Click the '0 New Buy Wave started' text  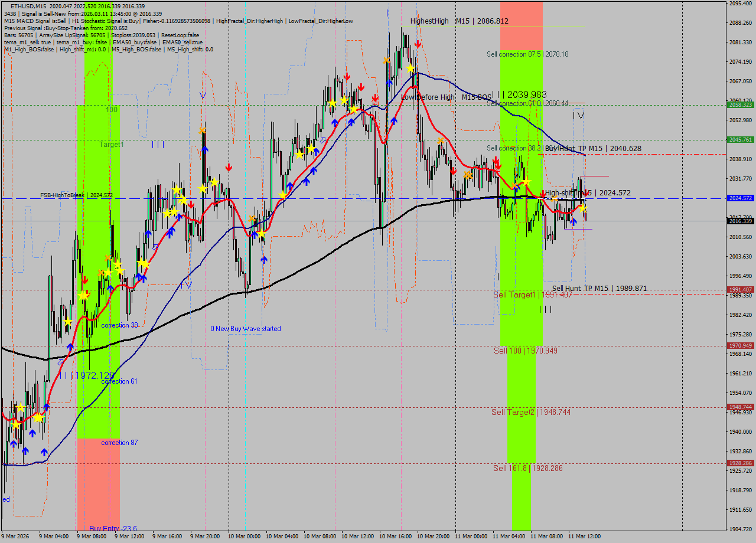pos(246,329)
